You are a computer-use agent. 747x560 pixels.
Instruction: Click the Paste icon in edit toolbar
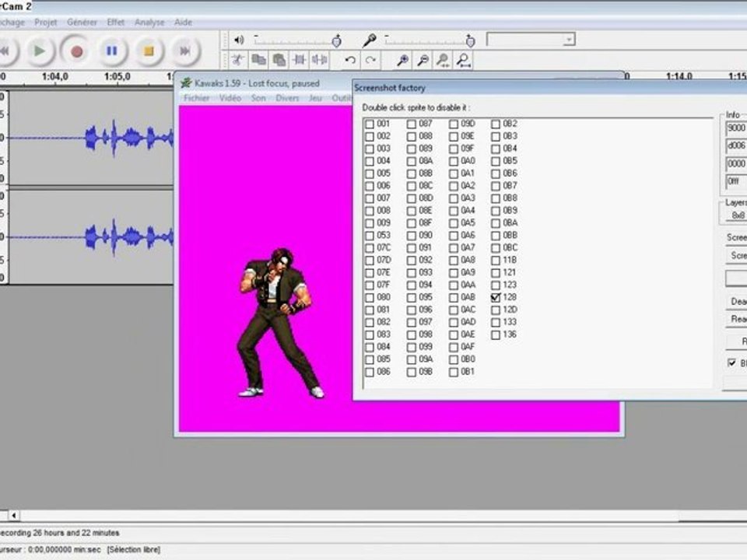coord(279,60)
